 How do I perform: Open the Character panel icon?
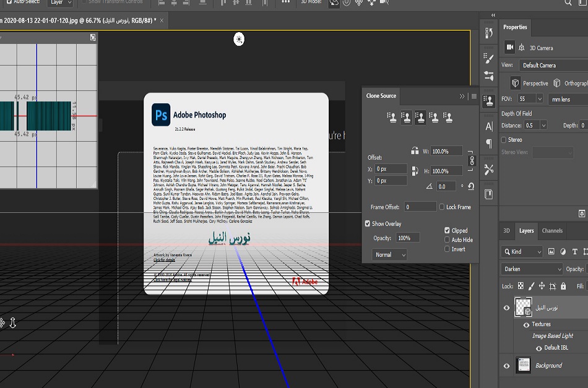coord(489,126)
